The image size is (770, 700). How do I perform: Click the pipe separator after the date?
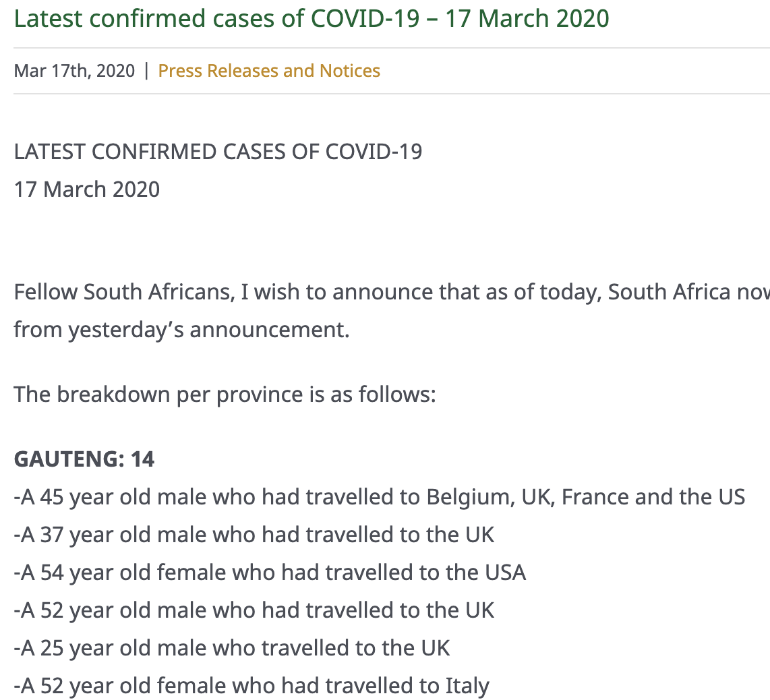(146, 71)
